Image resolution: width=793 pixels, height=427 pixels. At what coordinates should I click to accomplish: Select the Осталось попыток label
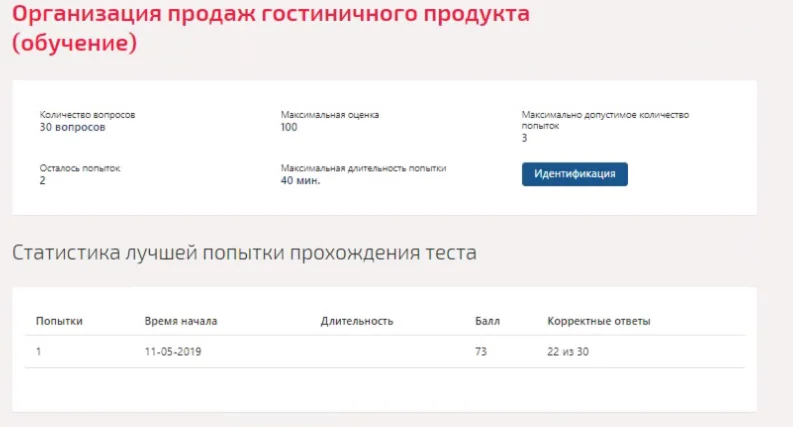(80, 168)
